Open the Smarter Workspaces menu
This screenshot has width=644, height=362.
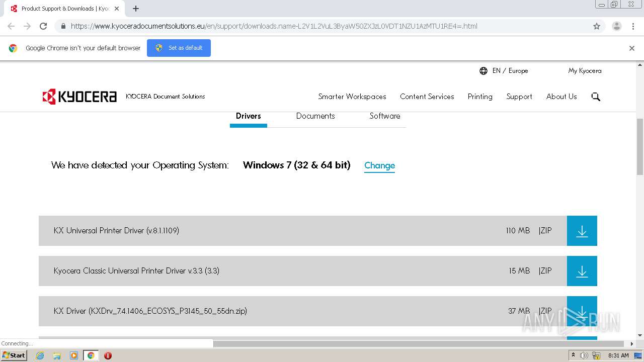pyautogui.click(x=352, y=97)
